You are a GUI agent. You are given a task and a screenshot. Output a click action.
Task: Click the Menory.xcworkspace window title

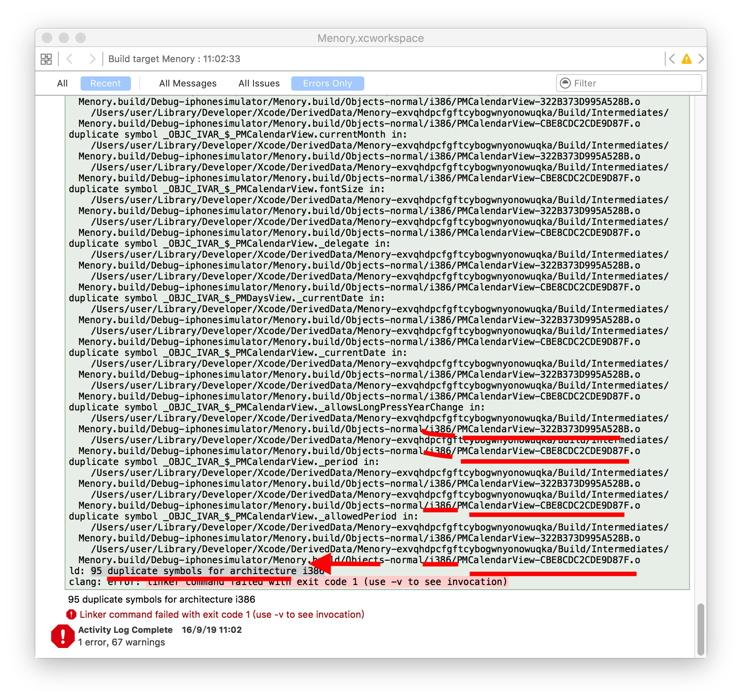[371, 38]
